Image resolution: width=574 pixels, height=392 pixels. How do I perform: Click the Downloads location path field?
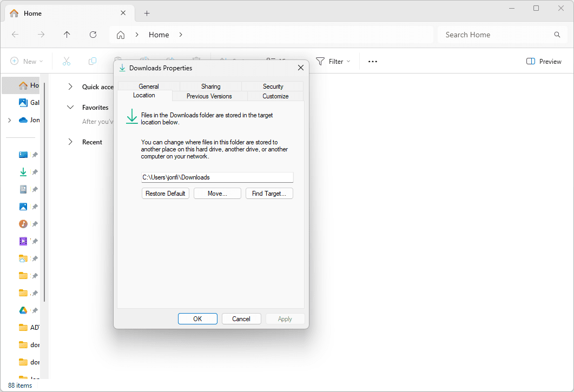click(x=217, y=177)
